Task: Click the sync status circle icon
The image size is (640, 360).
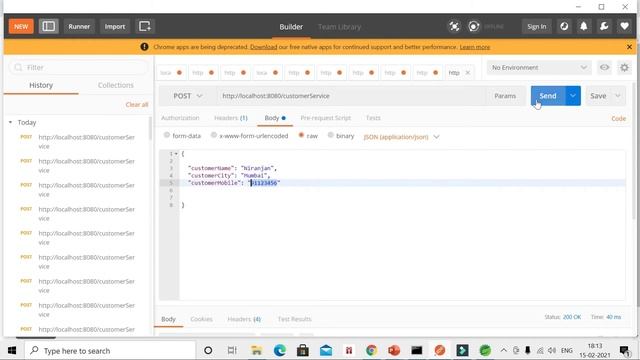Action: tap(473, 27)
